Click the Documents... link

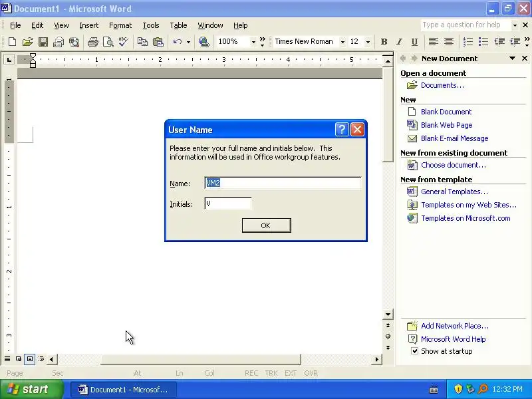(x=442, y=85)
